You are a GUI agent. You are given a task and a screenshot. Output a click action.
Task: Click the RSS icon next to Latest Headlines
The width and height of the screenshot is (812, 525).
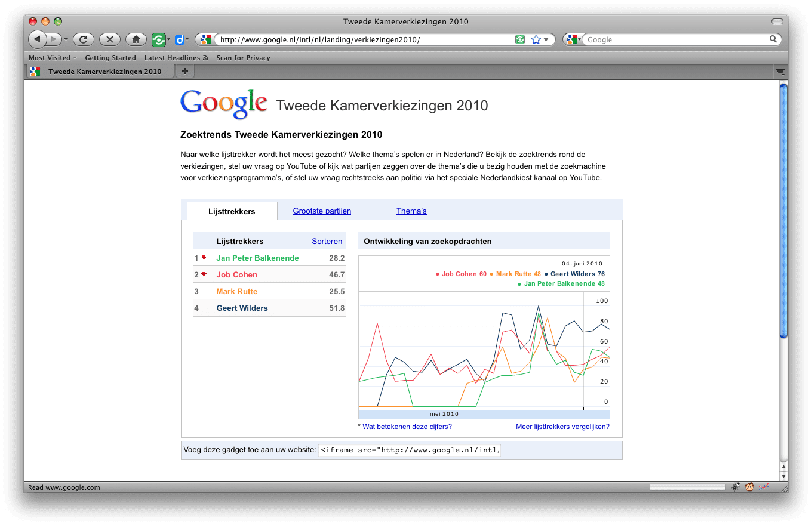(x=205, y=58)
